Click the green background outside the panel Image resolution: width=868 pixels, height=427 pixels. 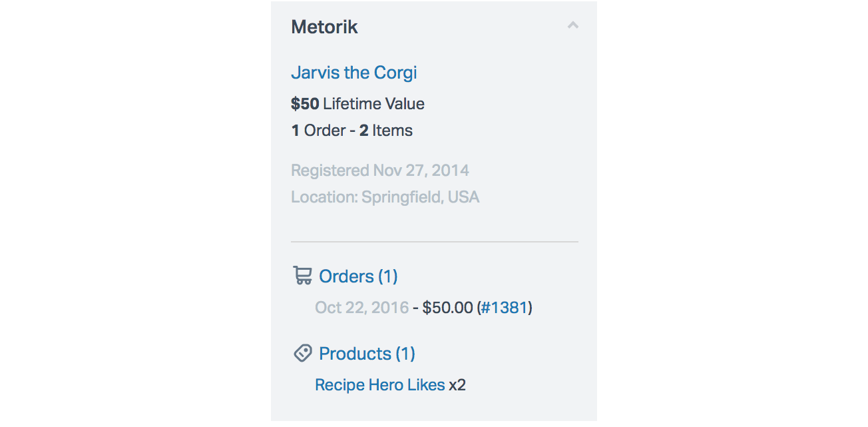[133, 213]
